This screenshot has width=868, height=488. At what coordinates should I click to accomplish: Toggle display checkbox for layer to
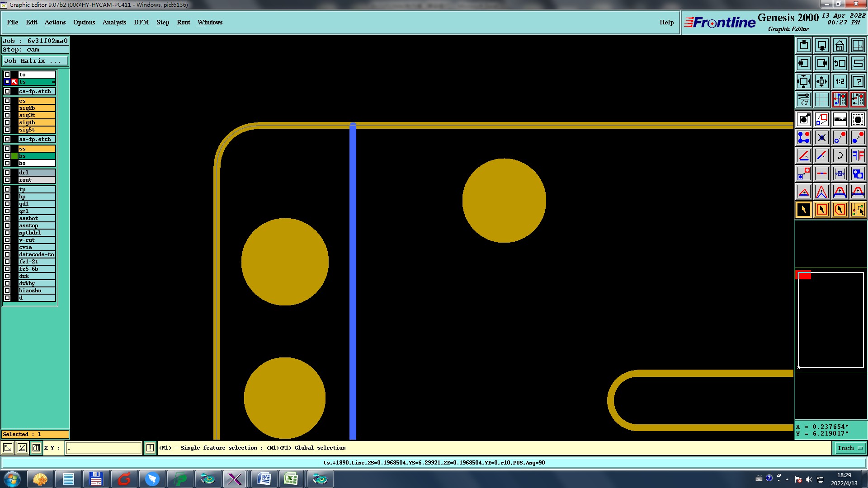pos(7,75)
